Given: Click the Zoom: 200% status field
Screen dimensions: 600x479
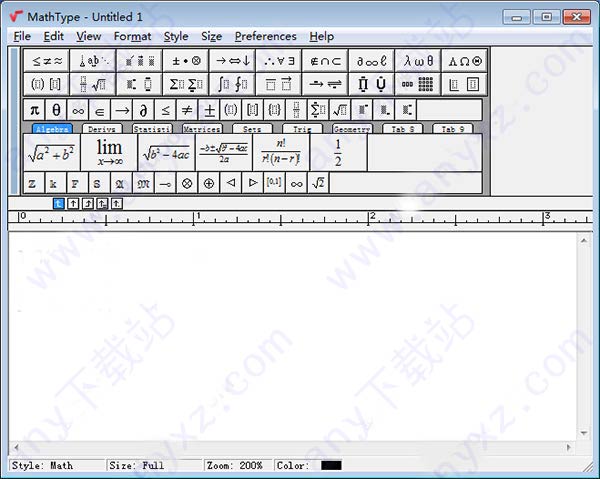Looking at the screenshot, I should pos(238,466).
